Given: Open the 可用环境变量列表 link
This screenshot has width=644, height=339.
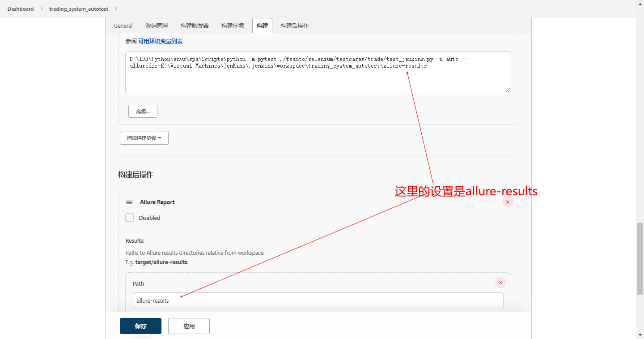Looking at the screenshot, I should pyautogui.click(x=161, y=41).
